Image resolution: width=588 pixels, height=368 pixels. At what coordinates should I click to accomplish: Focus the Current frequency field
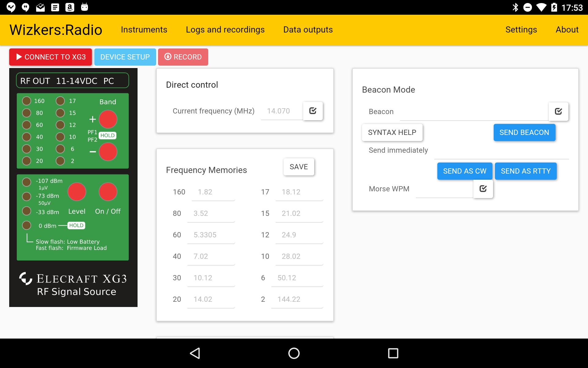tap(282, 111)
